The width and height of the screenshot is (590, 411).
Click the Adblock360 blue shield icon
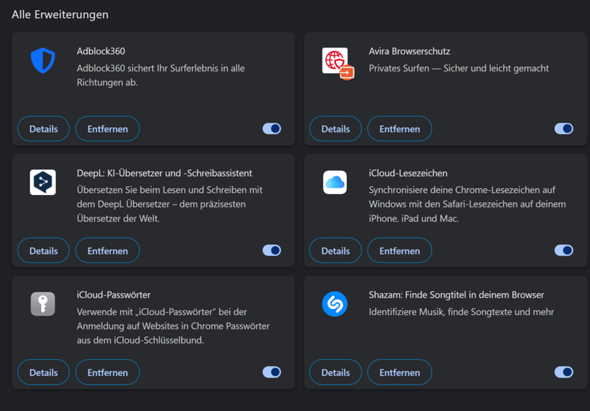pyautogui.click(x=43, y=60)
